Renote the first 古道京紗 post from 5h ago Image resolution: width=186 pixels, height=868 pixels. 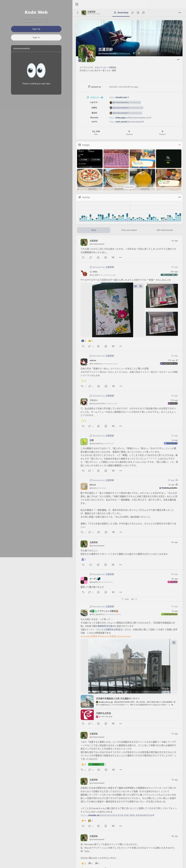91,258
